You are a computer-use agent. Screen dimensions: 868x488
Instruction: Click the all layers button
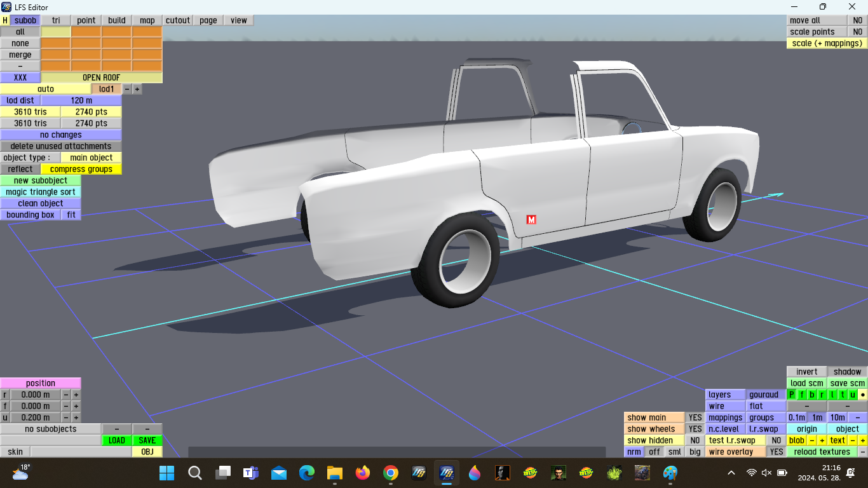click(x=20, y=32)
